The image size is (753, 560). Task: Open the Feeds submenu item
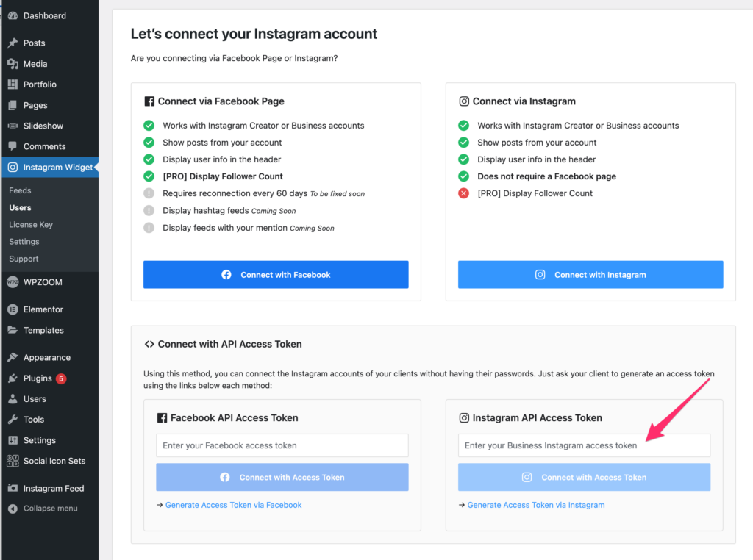(x=20, y=190)
